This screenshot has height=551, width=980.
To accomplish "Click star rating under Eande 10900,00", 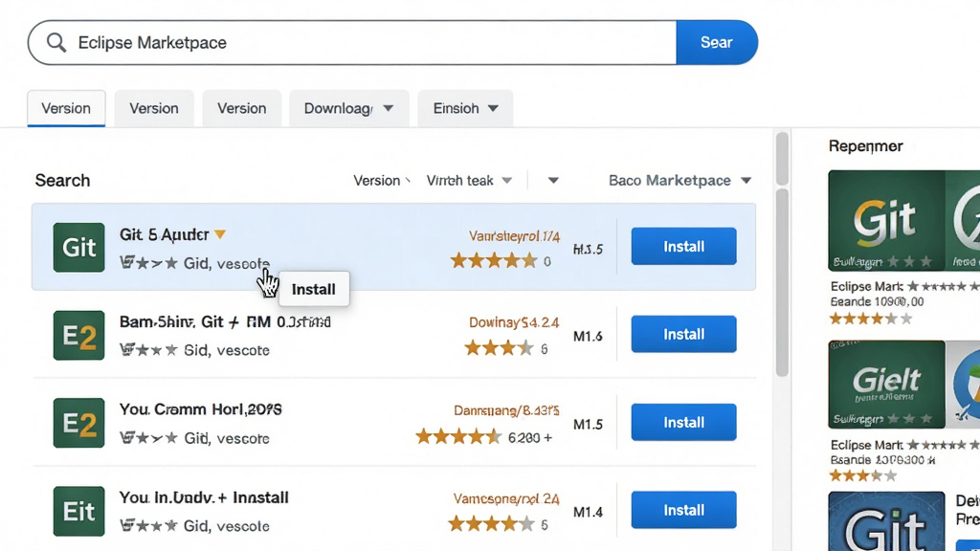I will (x=871, y=319).
